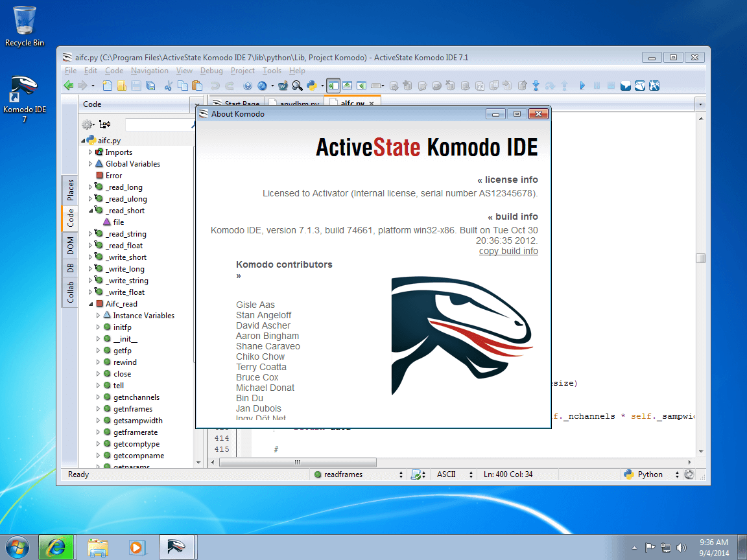Image resolution: width=747 pixels, height=560 pixels.
Task: Open the Debug menu
Action: (211, 71)
